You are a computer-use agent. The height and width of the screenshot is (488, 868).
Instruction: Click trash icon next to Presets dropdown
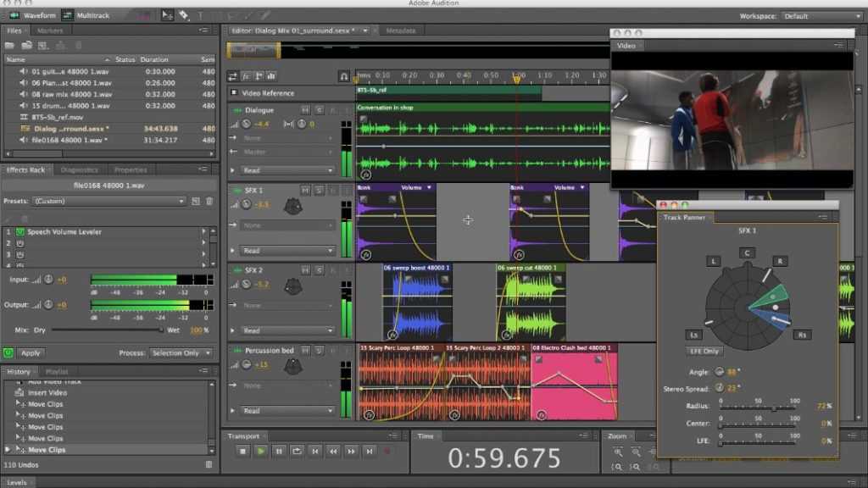click(x=209, y=202)
